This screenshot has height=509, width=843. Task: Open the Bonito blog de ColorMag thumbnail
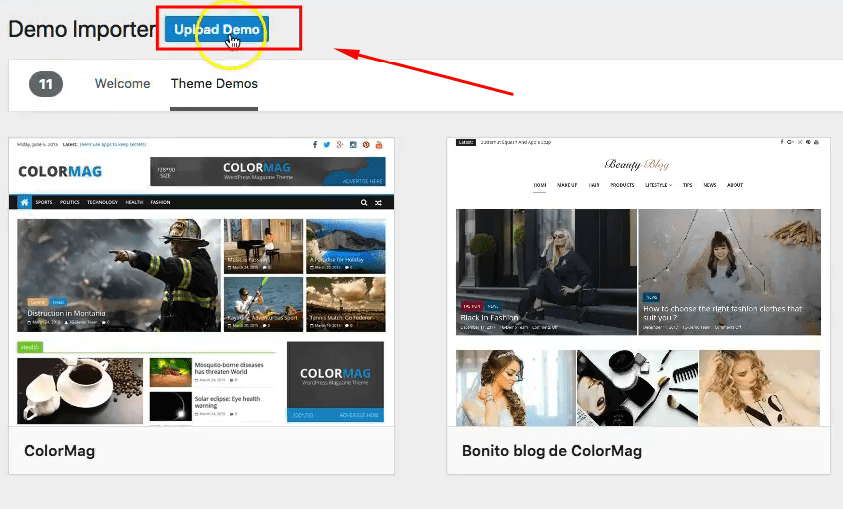pos(638,282)
